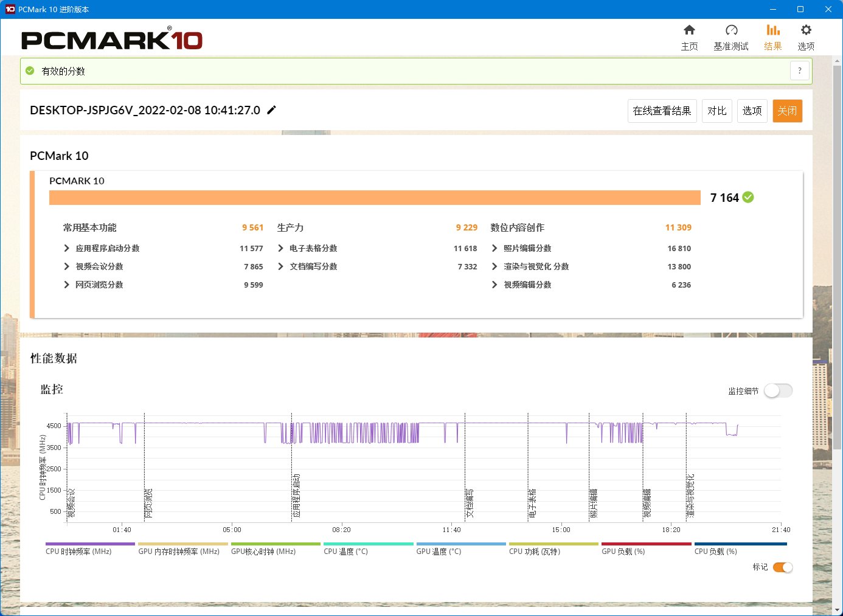Click the 对比 button
This screenshot has height=616, width=843.
(716, 111)
